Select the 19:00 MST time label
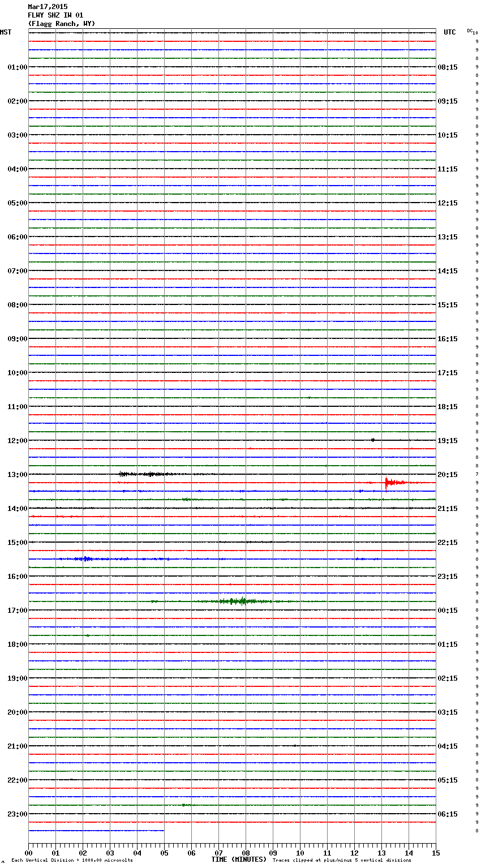This screenshot has width=481, height=868. point(18,678)
